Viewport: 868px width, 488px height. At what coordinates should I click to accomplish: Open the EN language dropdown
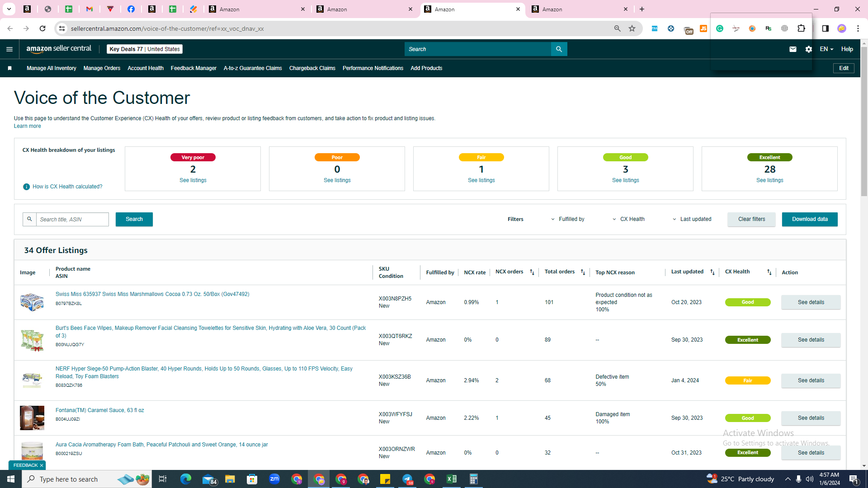(x=826, y=49)
